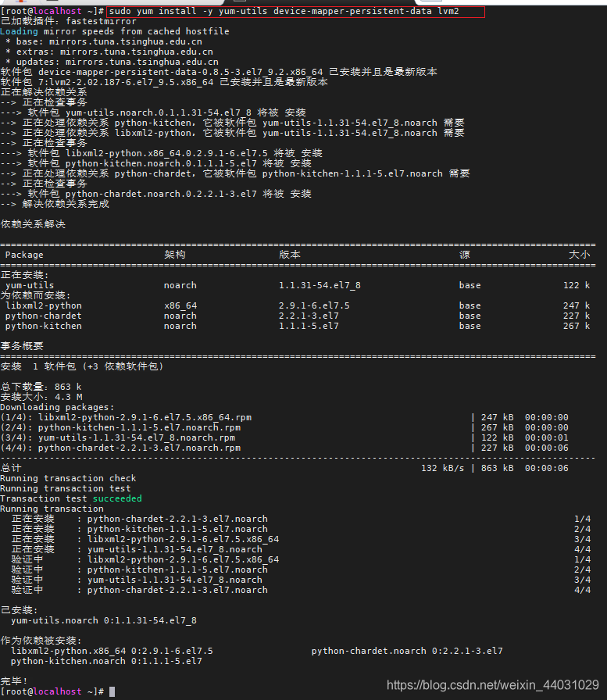The width and height of the screenshot is (607, 700).
Task: Click '(1/4): libxml2-python-2.9.1-6.el7.5.x86_64.rpm' download line
Action: coord(284,418)
